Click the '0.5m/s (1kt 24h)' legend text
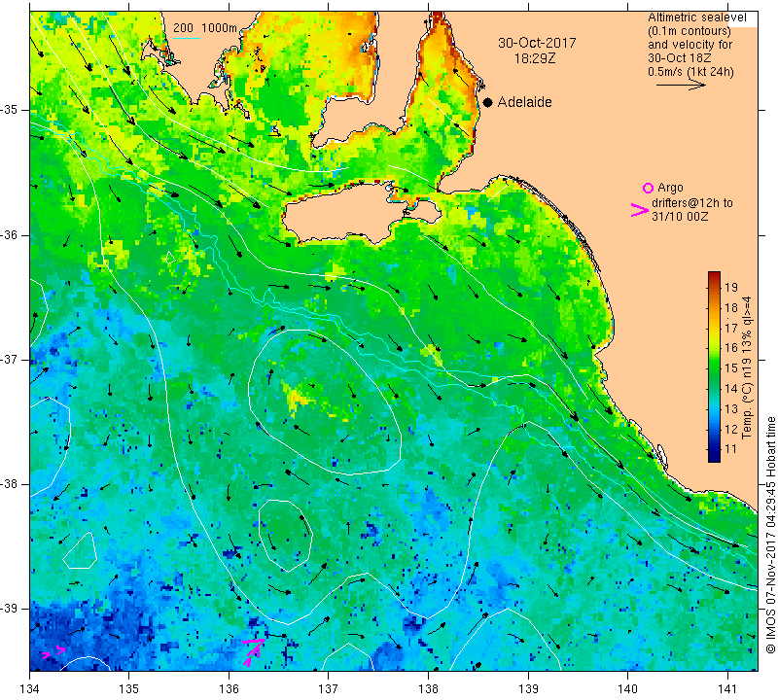Viewport: 778px width, 700px height. point(690,72)
